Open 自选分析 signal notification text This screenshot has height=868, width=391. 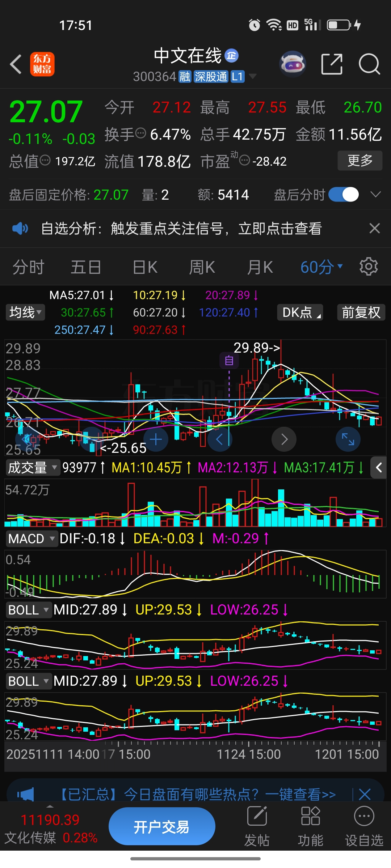(x=181, y=229)
